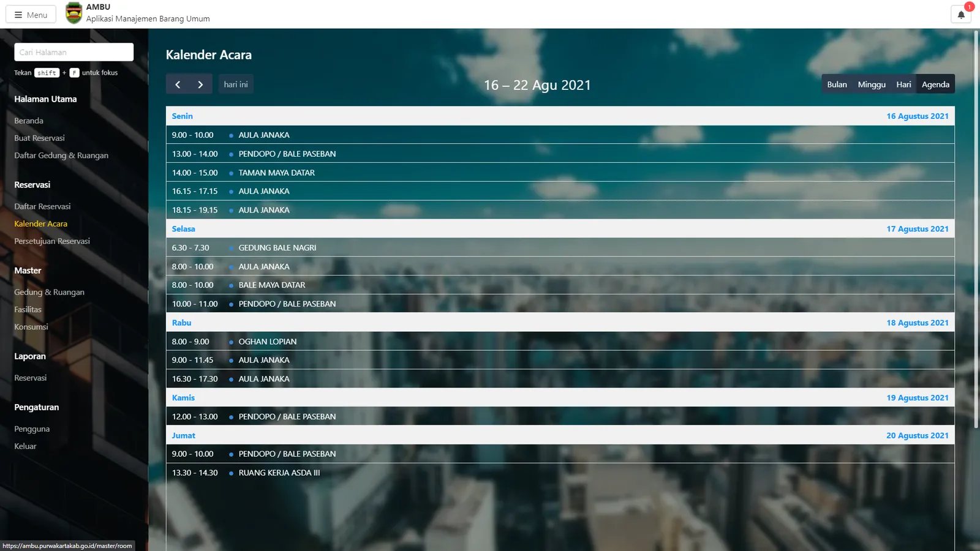The width and height of the screenshot is (980, 551).
Task: Click Selasa day header link
Action: click(183, 229)
